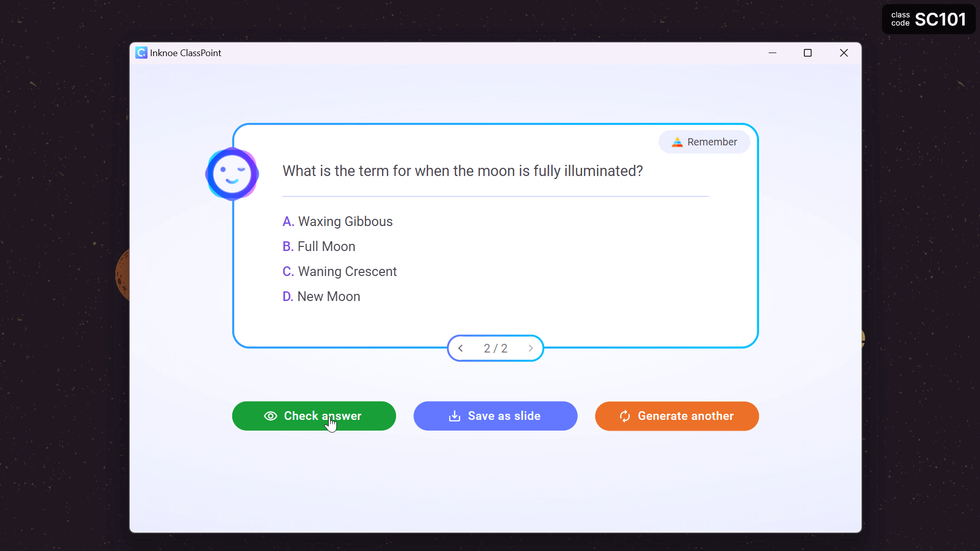Navigate to previous question with left chevron
Screen dimensions: 980x551
pyautogui.click(x=462, y=348)
